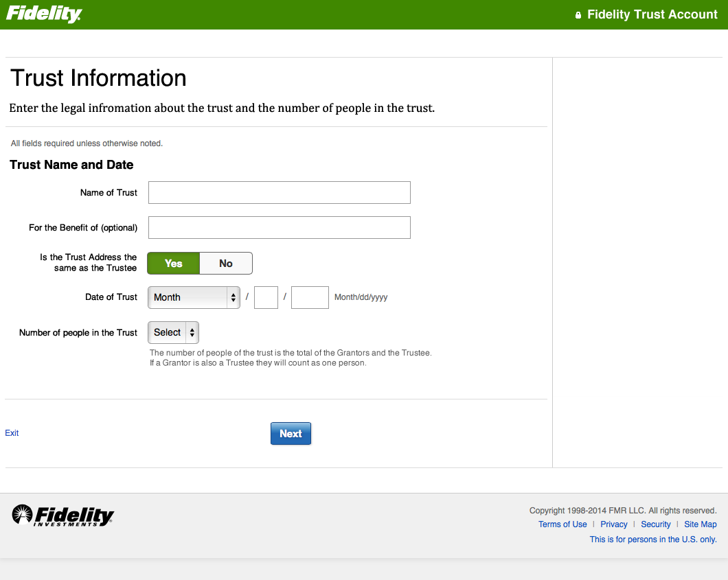This screenshot has width=728, height=580.
Task: Open the Terms of Use link
Action: click(x=562, y=524)
